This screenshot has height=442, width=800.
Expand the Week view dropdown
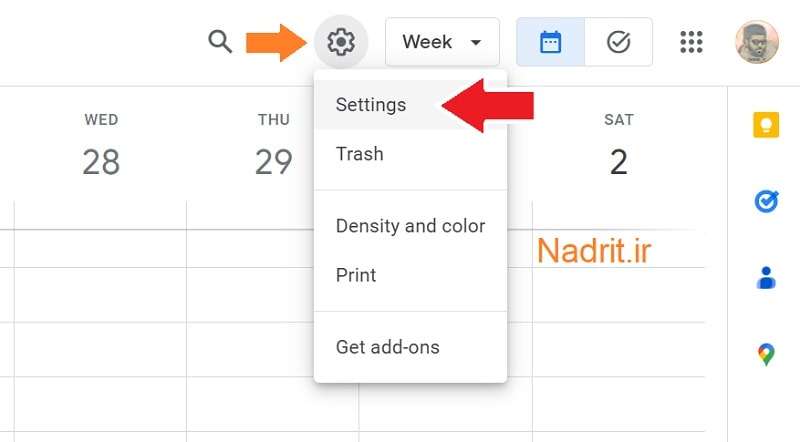click(442, 42)
